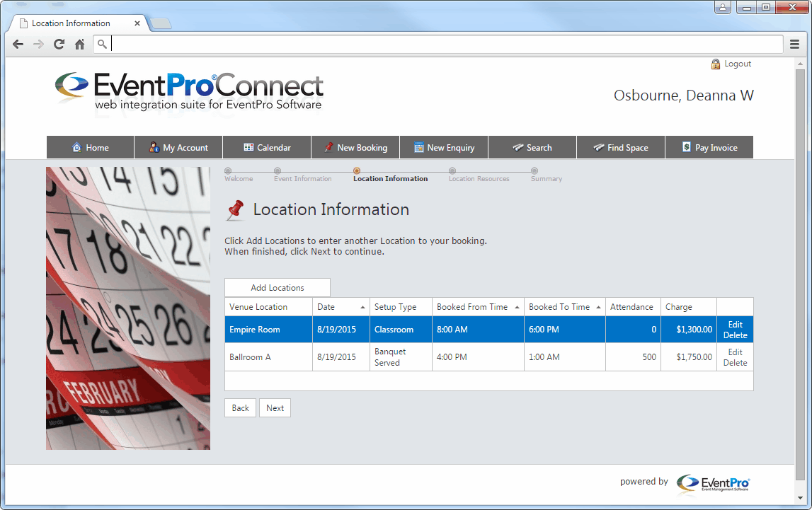Select the Empire Room cell

269,330
